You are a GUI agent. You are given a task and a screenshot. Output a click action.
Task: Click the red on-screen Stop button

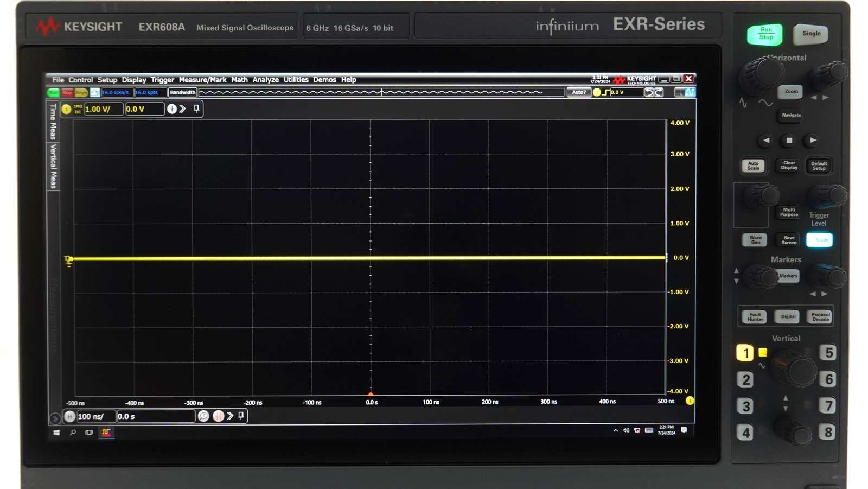(67, 93)
